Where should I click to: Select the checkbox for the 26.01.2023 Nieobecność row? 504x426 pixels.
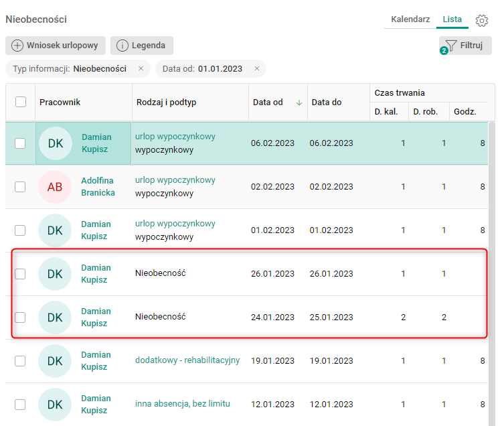click(20, 274)
